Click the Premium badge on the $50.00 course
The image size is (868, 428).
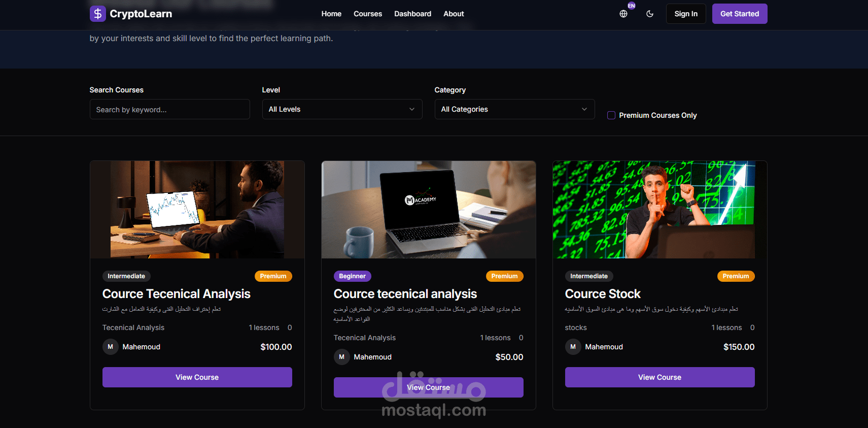click(x=505, y=276)
